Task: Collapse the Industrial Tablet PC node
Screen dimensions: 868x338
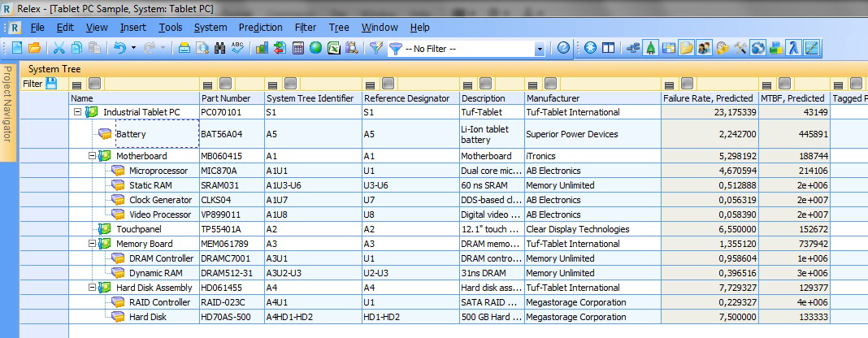Action: pos(77,112)
